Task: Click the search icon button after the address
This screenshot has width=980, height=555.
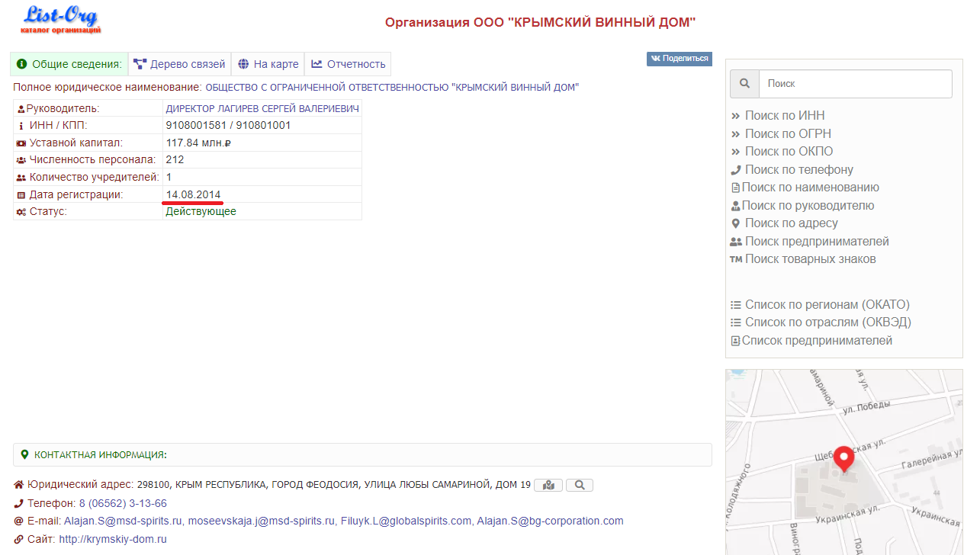Action: click(579, 485)
